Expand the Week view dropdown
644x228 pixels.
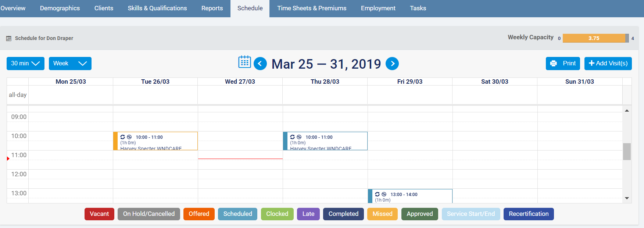point(70,64)
